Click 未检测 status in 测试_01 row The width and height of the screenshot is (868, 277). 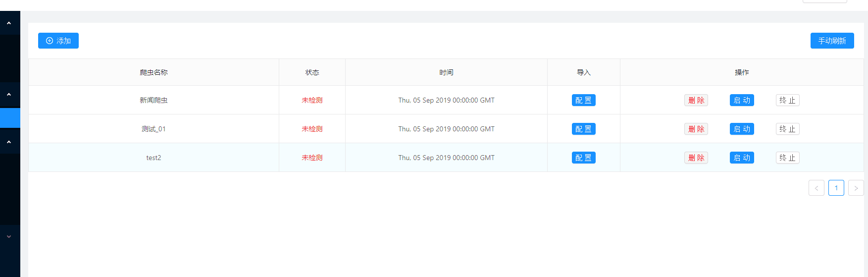[312, 129]
